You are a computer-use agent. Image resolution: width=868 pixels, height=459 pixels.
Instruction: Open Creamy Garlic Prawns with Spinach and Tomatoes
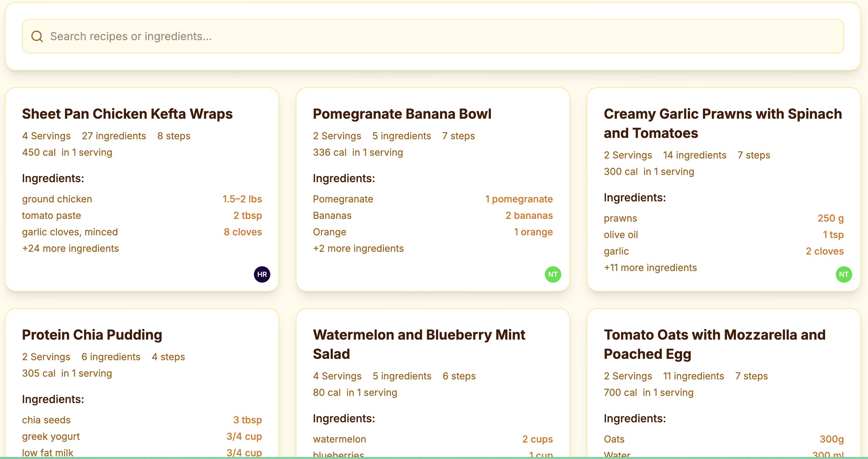click(x=723, y=123)
